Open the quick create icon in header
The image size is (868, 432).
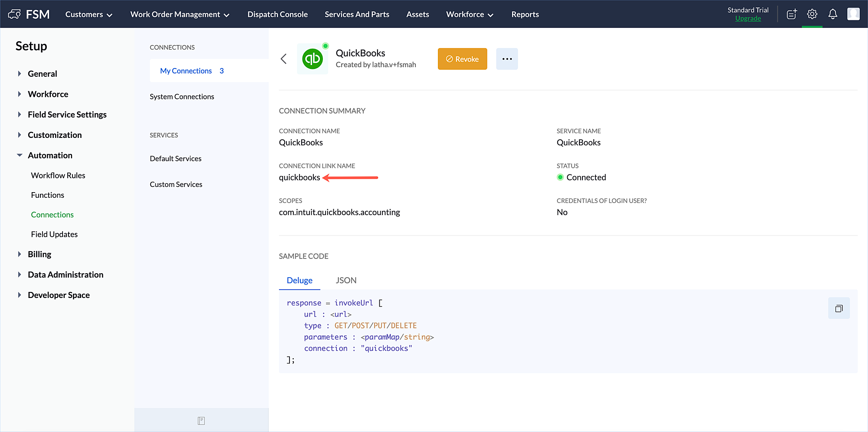point(792,14)
